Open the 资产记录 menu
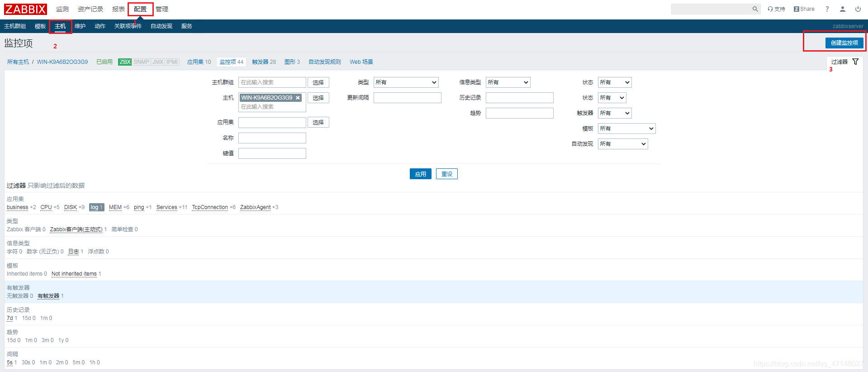The width and height of the screenshot is (868, 372). [x=90, y=9]
